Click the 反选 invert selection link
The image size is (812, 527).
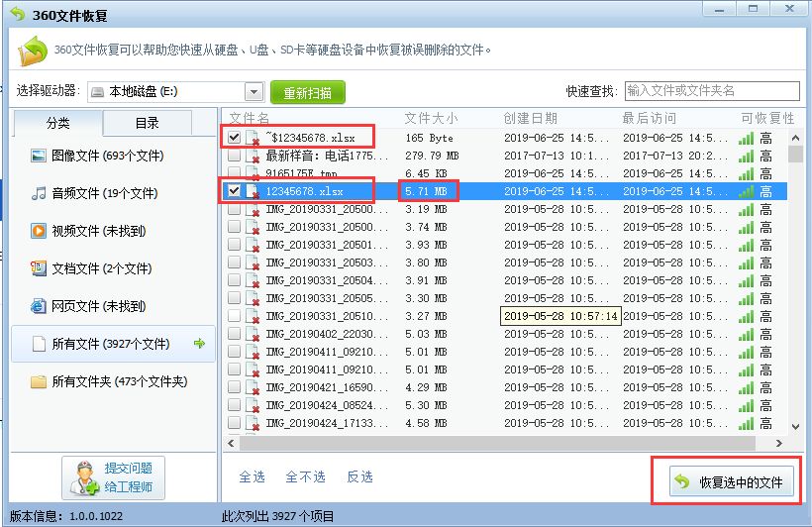[359, 476]
